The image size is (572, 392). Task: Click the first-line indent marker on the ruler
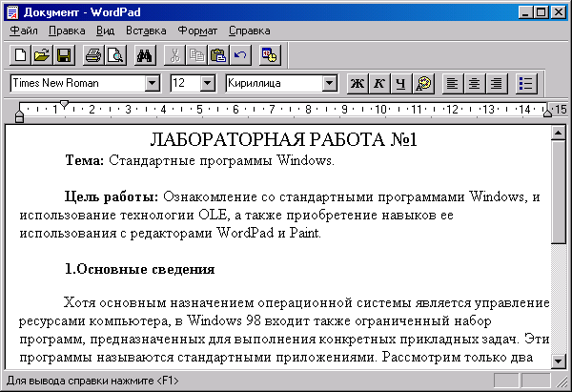[65, 104]
